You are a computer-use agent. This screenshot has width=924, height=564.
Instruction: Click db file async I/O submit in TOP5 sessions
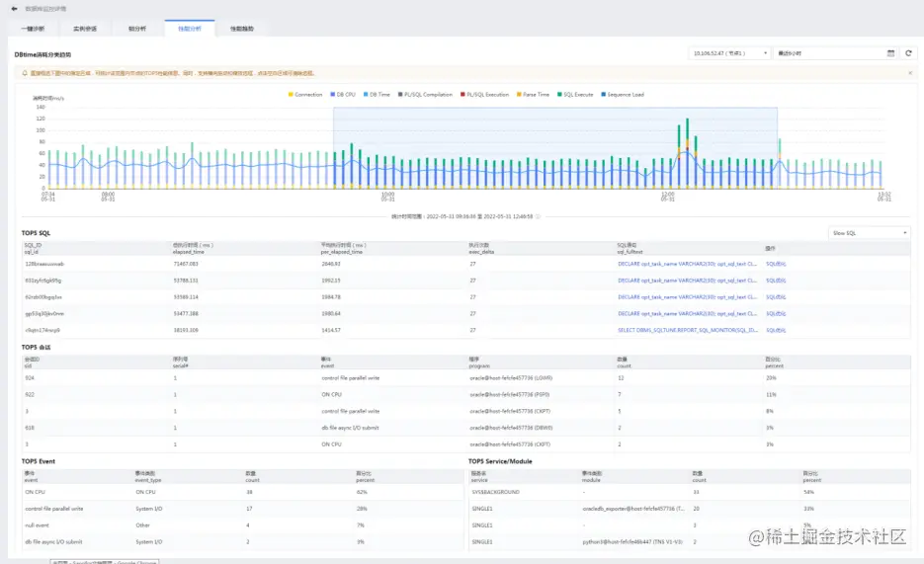[x=350, y=428]
